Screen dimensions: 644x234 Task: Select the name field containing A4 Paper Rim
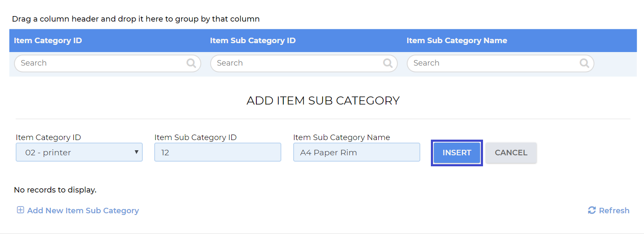[x=357, y=152]
